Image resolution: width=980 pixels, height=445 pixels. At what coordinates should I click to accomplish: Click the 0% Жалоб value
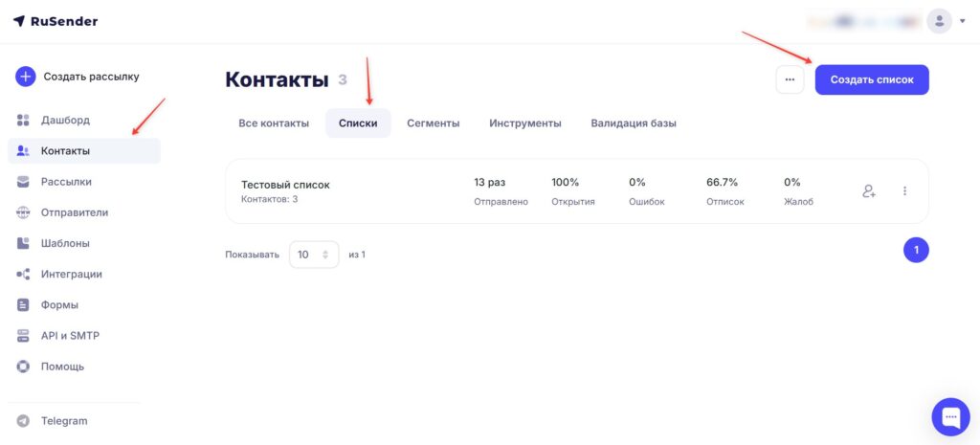click(x=791, y=183)
